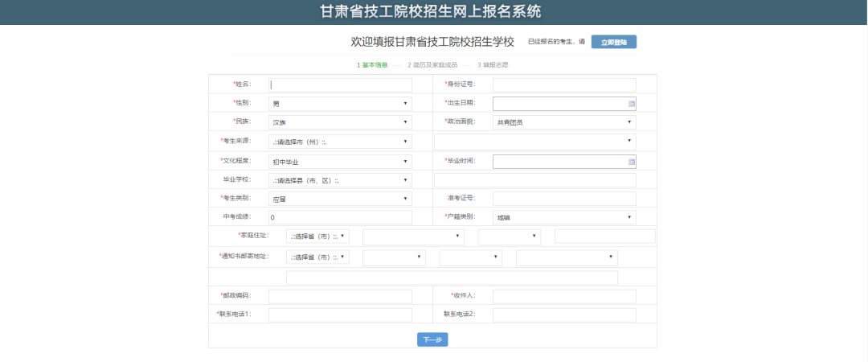The height and width of the screenshot is (362, 868).
Task: Open the 毕业学校 county selection dropdown
Action: point(340,180)
